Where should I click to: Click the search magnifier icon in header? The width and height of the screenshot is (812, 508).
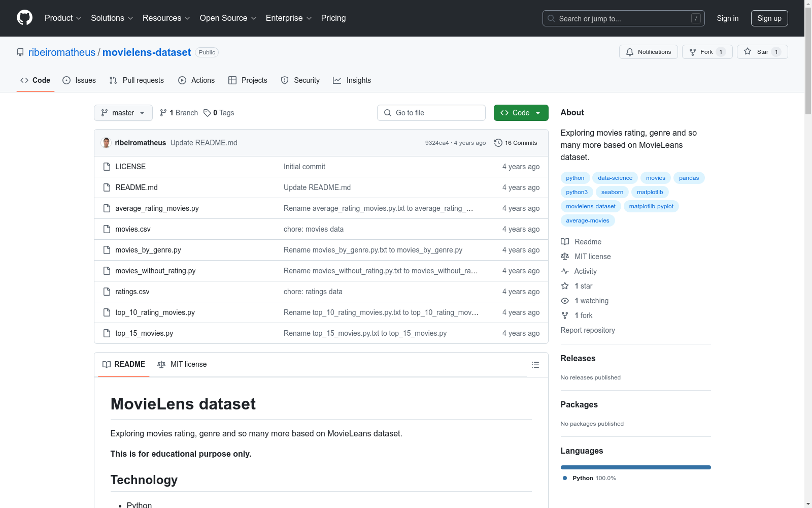pos(551,18)
